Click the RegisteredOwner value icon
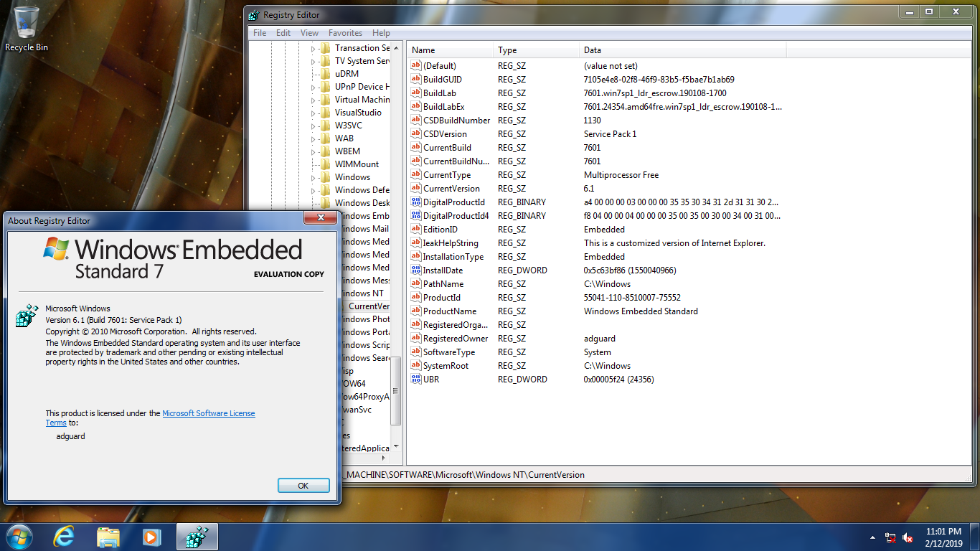This screenshot has height=551, width=980. click(415, 338)
